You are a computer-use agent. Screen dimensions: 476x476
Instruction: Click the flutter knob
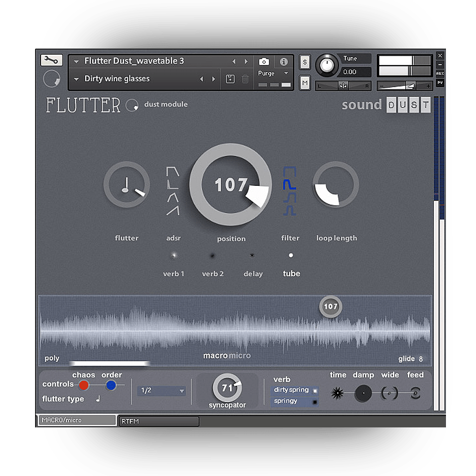click(127, 184)
